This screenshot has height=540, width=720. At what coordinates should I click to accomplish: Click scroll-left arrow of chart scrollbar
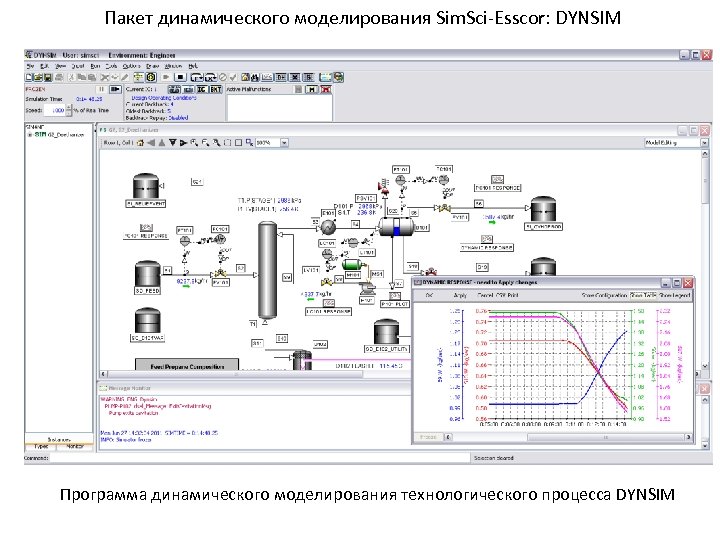449,437
